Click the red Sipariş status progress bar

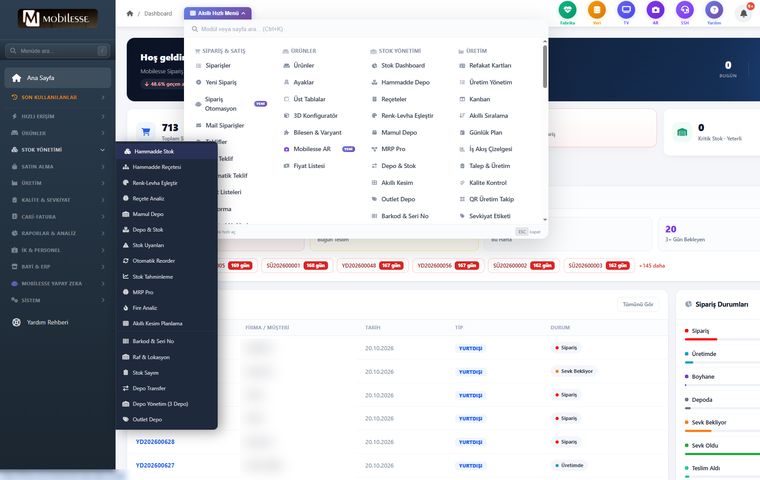[x=701, y=339]
